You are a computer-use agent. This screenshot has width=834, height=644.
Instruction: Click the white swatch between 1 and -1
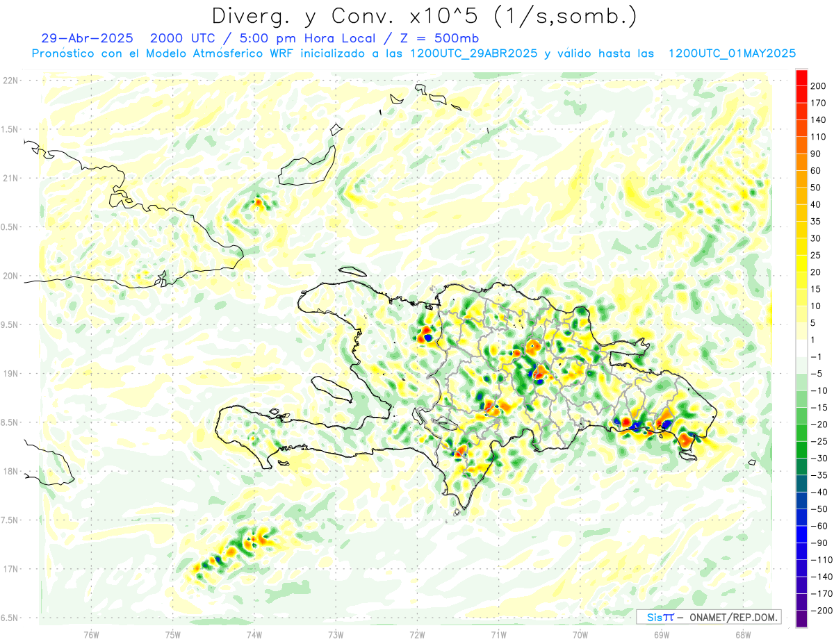point(801,348)
